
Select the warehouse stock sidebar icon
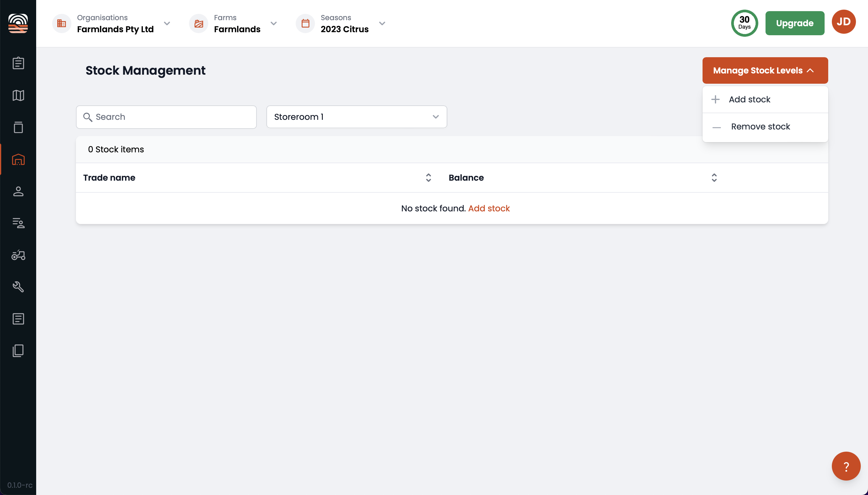coord(18,159)
